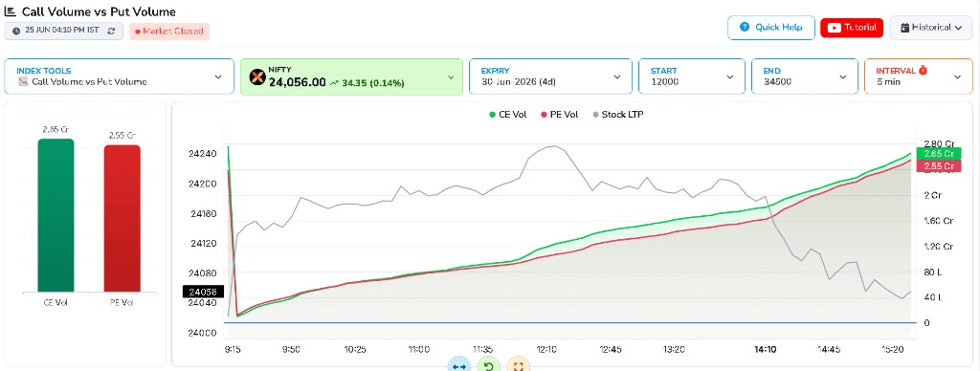This screenshot has height=371, width=980.
Task: Click the clock icon in timestamp chip
Action: (x=16, y=31)
